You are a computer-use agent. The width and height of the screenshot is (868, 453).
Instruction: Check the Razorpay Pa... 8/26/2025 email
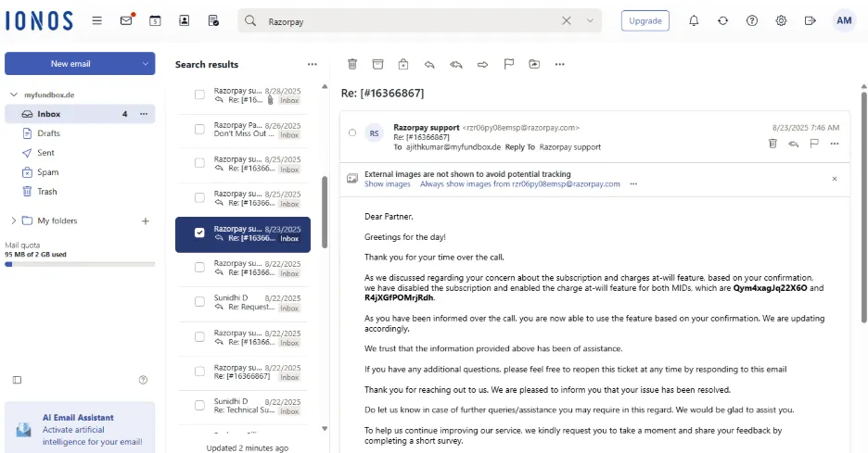pos(199,129)
